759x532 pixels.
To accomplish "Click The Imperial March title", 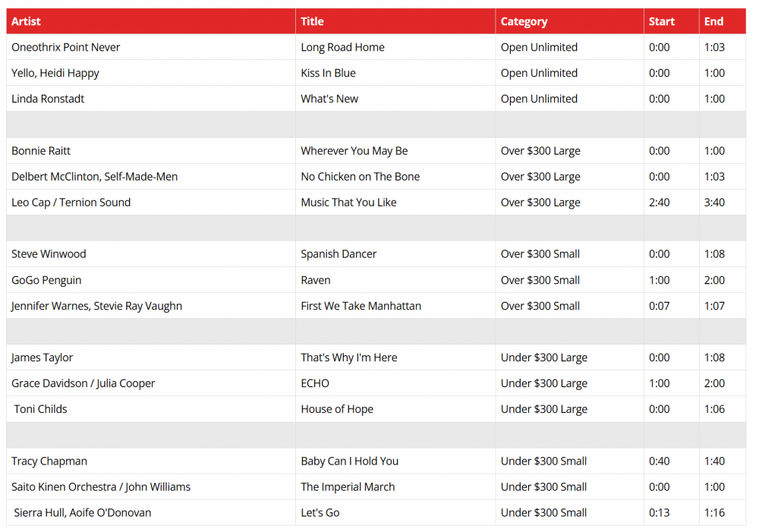I will tap(348, 487).
